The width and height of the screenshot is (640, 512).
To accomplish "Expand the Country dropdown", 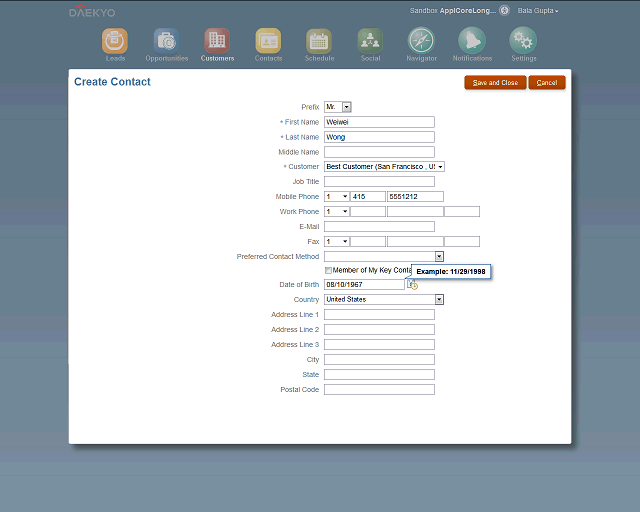I will coord(439,299).
